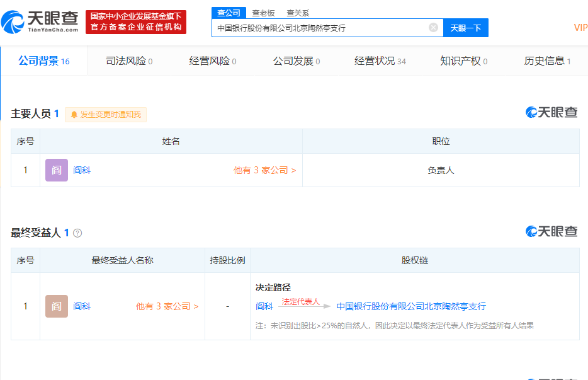Open the 历史信息 tab
The height and width of the screenshot is (380, 588).
click(x=547, y=61)
